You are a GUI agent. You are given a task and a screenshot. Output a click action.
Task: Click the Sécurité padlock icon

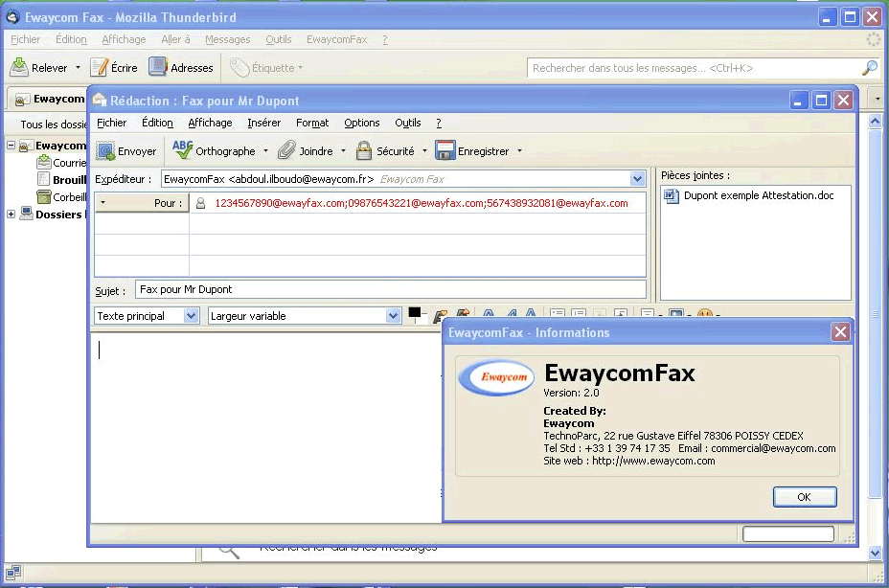pos(363,150)
